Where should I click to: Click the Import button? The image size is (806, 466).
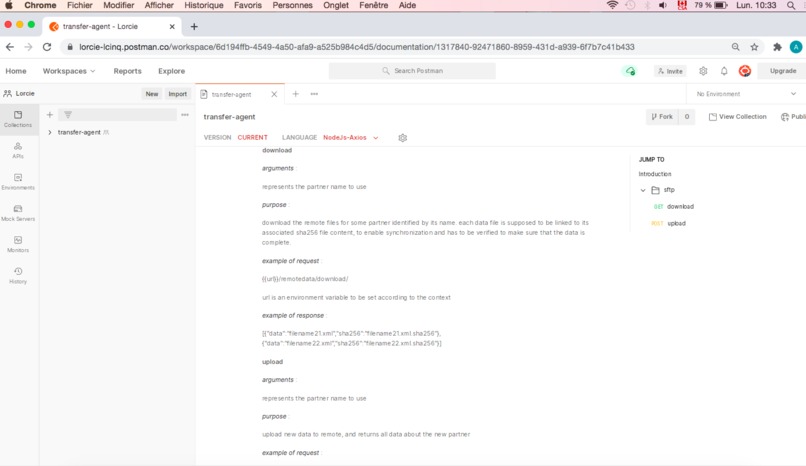(x=178, y=94)
